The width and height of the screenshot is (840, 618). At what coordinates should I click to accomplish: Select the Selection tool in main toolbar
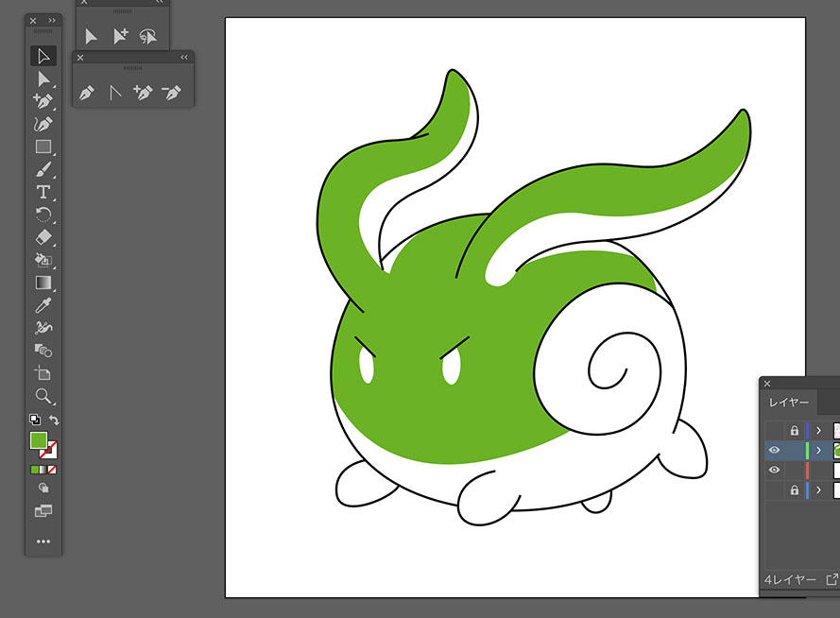tap(43, 57)
